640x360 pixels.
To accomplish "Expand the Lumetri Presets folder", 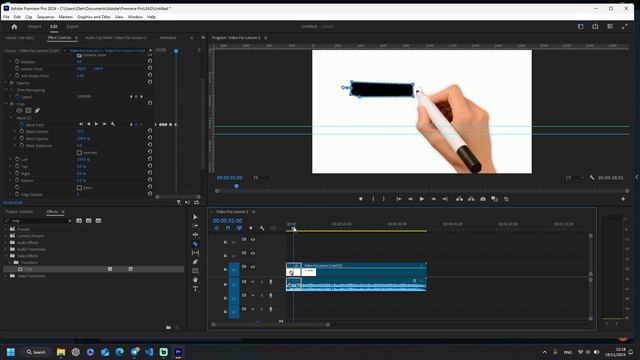I will [6, 236].
